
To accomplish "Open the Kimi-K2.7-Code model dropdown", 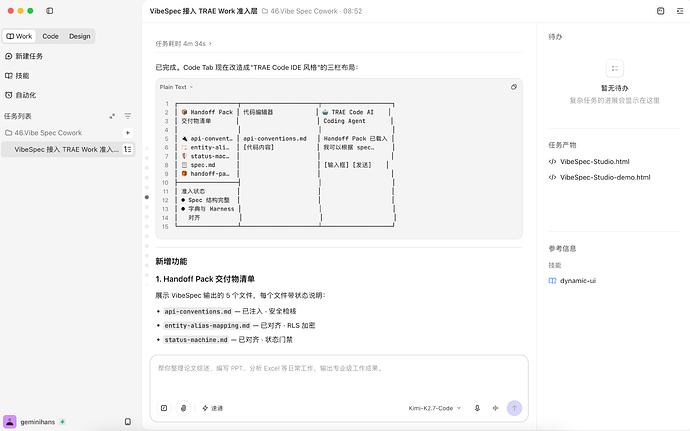I will [434, 408].
